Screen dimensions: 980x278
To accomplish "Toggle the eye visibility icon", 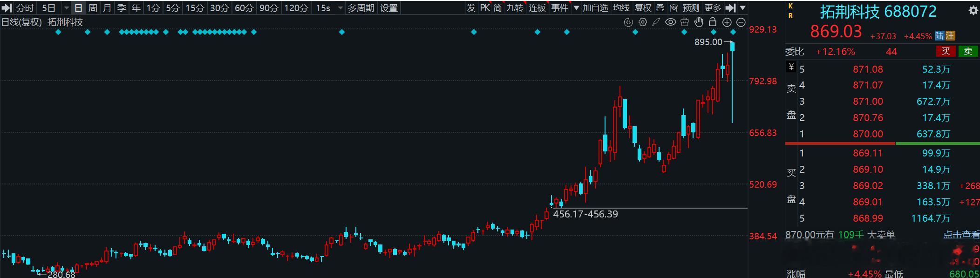I will tap(670, 22).
